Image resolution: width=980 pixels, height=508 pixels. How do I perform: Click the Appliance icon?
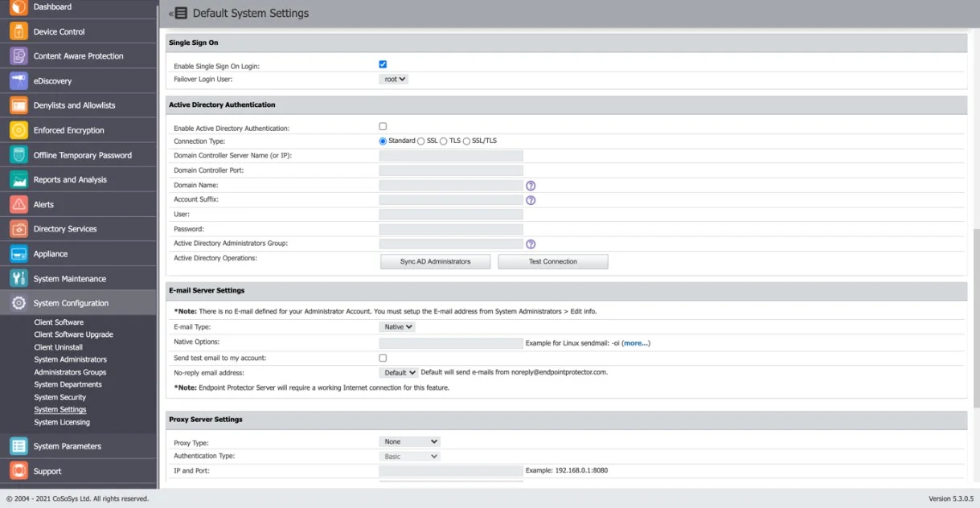[x=18, y=254]
